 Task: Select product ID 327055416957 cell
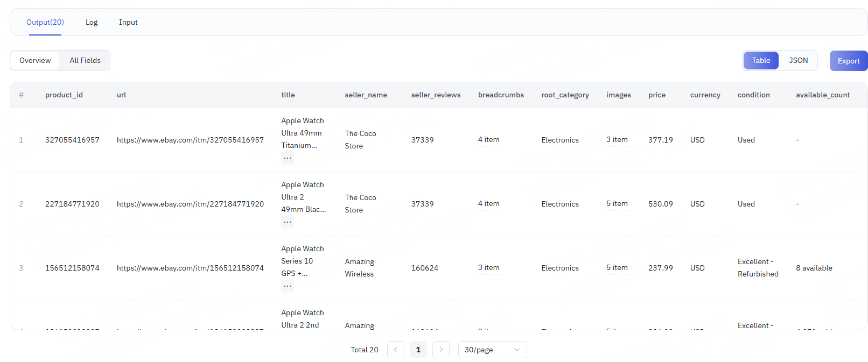pos(72,140)
